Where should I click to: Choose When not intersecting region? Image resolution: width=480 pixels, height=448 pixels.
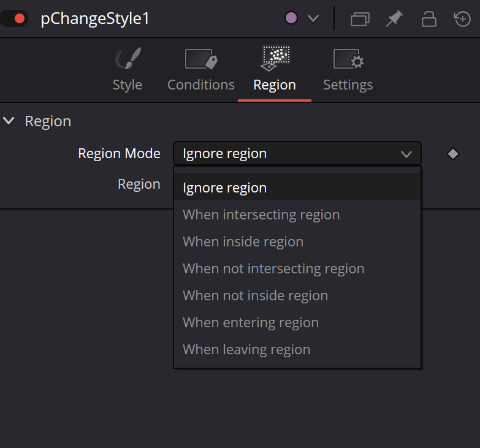click(297, 268)
